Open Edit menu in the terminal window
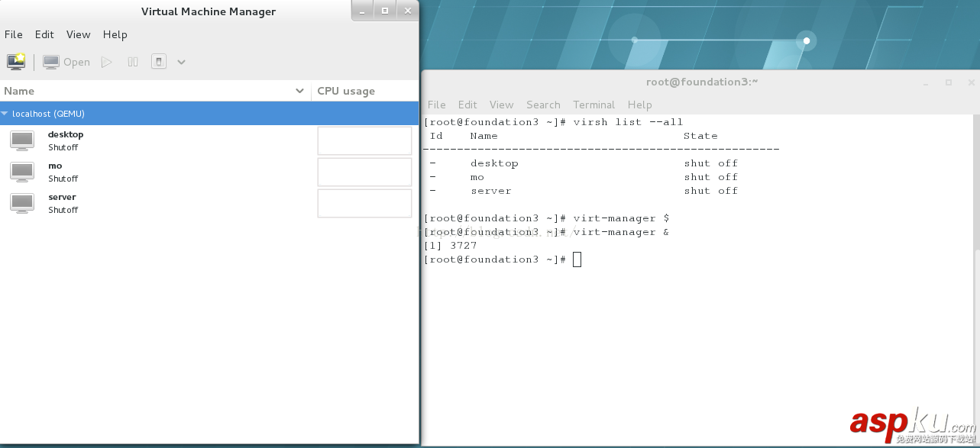 (x=467, y=105)
